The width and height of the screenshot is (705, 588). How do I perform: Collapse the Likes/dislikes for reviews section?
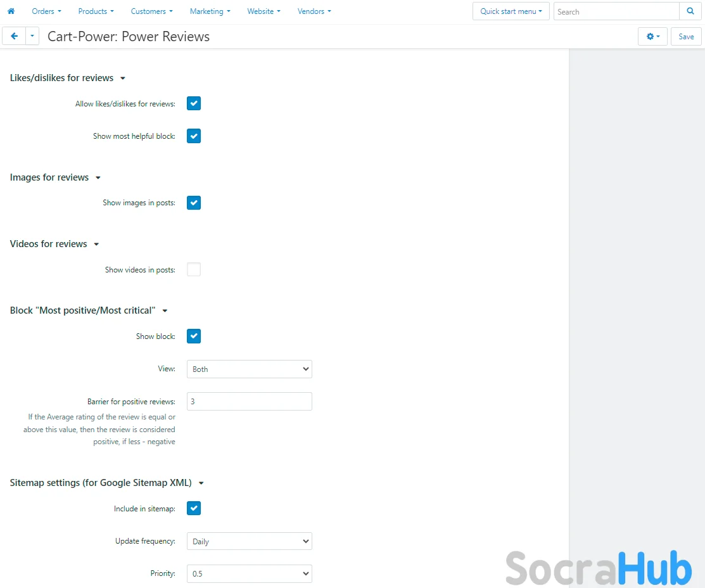67,78
